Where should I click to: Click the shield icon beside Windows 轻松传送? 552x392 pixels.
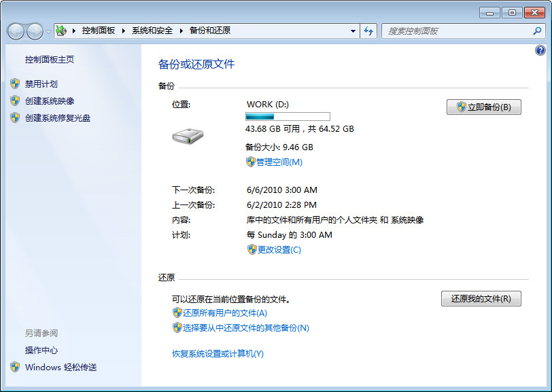(x=15, y=367)
